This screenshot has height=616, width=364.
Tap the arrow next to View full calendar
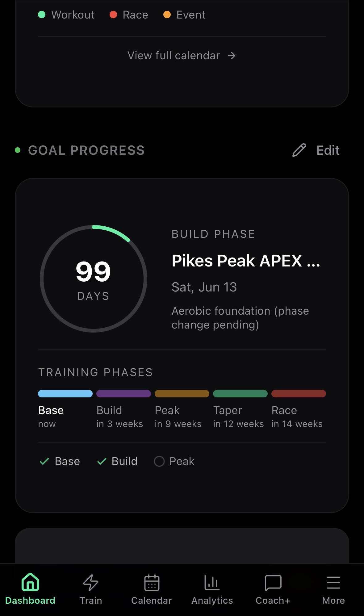coord(232,56)
